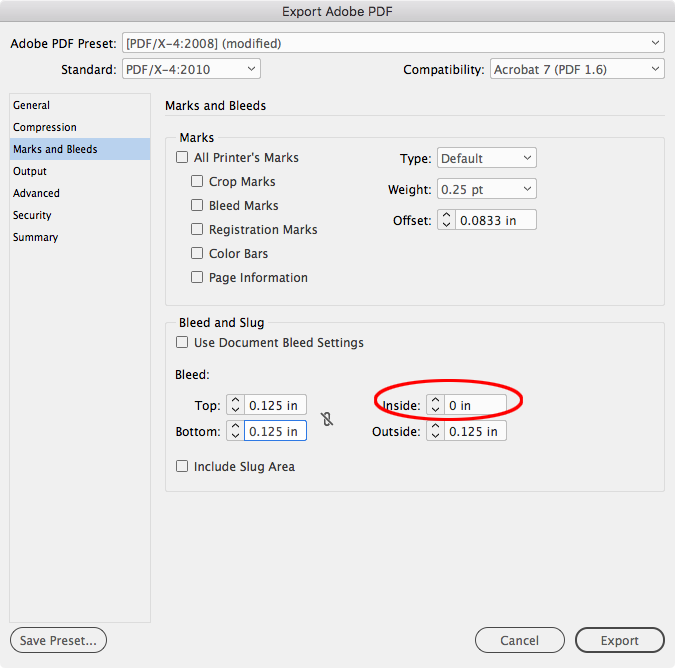Click the Cancel button
This screenshot has width=675, height=668.
[x=520, y=640]
